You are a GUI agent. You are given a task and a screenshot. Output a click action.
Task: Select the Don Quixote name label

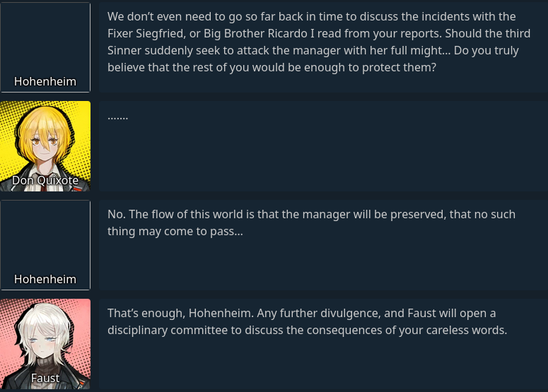45,181
